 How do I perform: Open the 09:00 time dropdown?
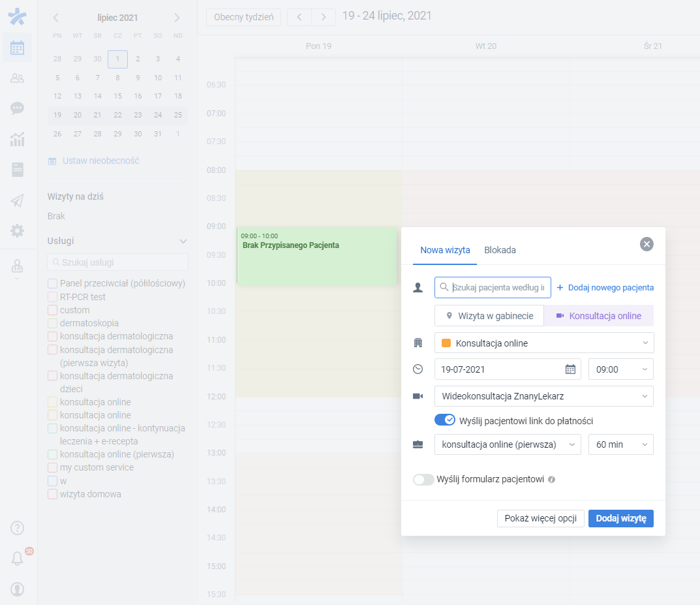coord(620,369)
